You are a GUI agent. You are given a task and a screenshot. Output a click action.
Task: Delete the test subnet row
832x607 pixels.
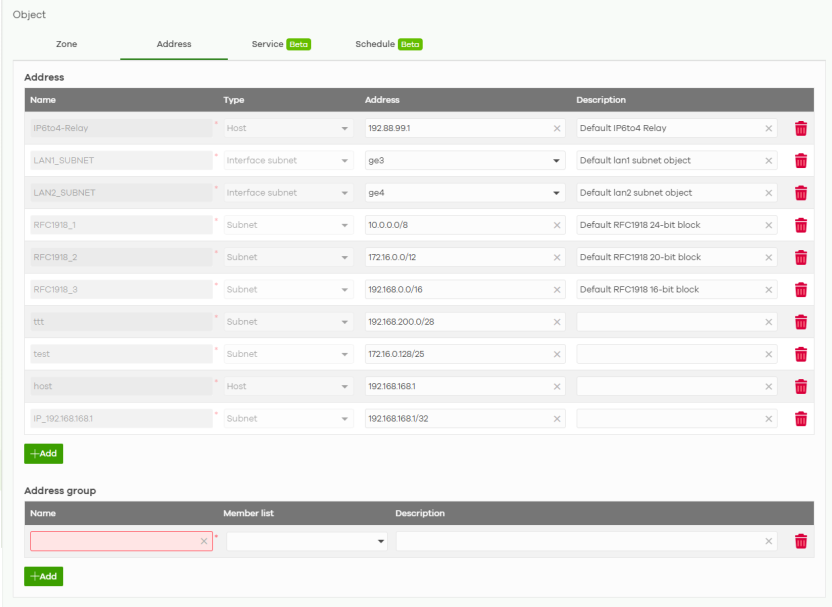(800, 354)
